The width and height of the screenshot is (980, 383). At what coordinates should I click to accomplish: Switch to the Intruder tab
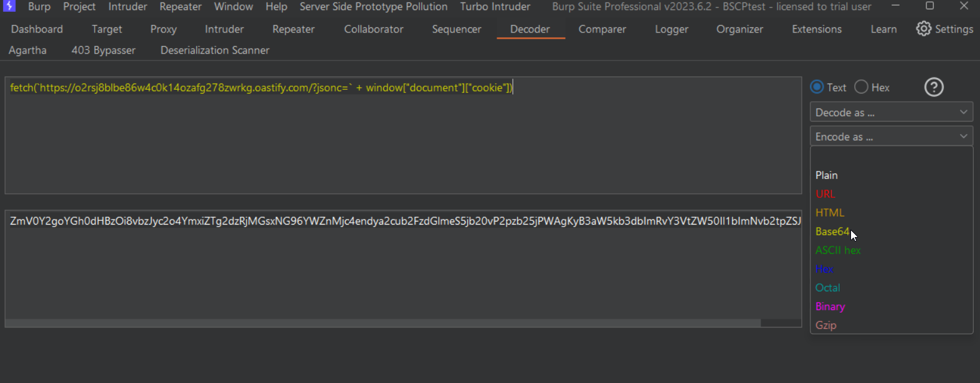coord(224,29)
